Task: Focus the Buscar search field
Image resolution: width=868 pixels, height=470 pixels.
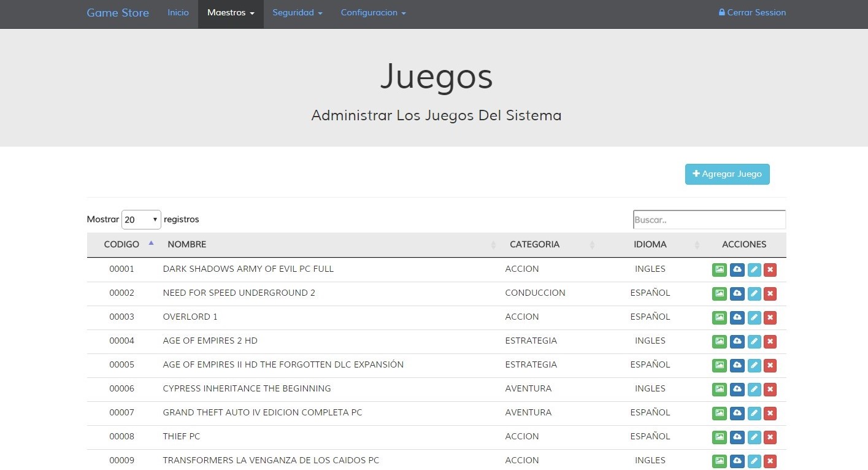Action: click(709, 220)
